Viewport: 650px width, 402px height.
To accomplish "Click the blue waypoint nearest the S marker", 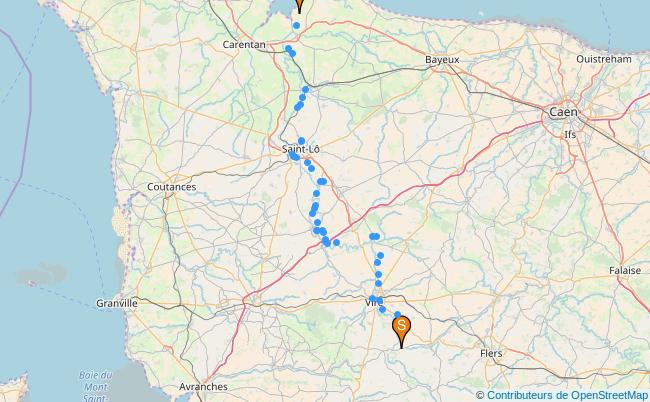I will point(398,315).
